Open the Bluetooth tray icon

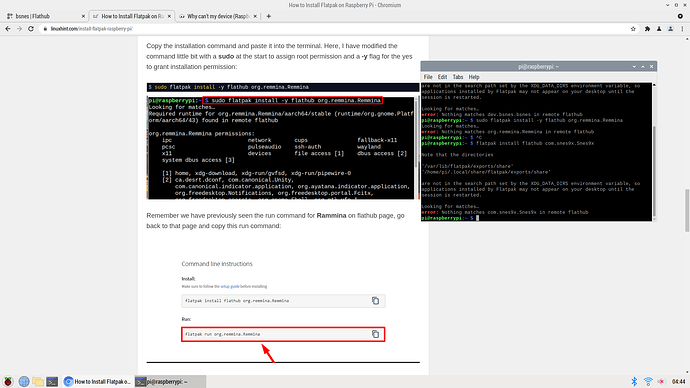pyautogui.click(x=634, y=381)
